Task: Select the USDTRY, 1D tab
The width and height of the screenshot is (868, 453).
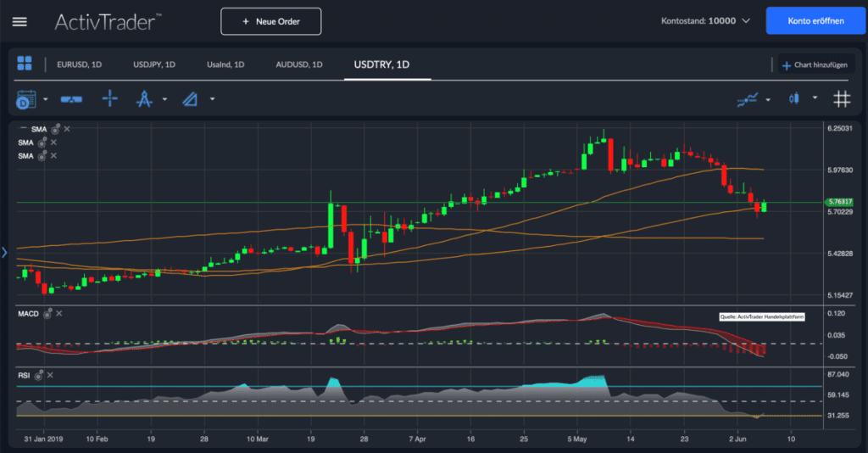Action: (x=381, y=64)
